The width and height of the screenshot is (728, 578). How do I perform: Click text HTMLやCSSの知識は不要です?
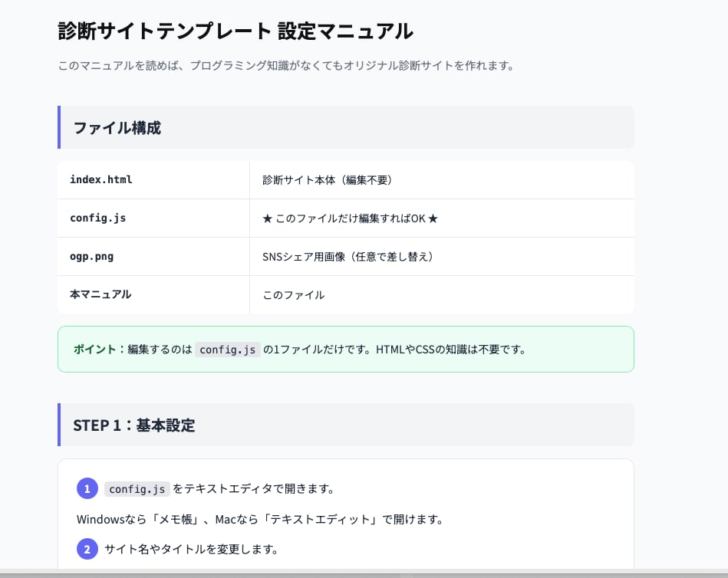point(450,350)
